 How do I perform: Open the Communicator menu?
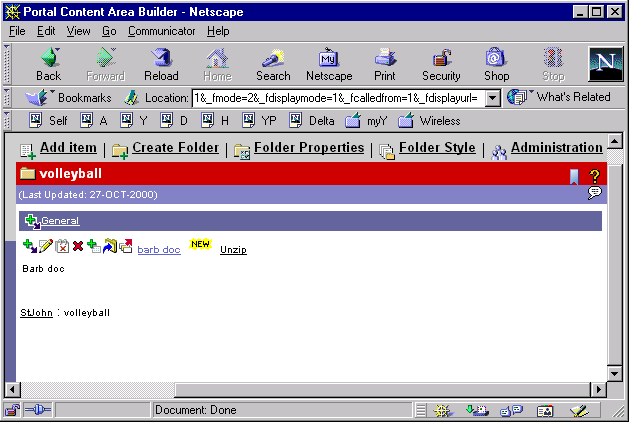pyautogui.click(x=161, y=31)
